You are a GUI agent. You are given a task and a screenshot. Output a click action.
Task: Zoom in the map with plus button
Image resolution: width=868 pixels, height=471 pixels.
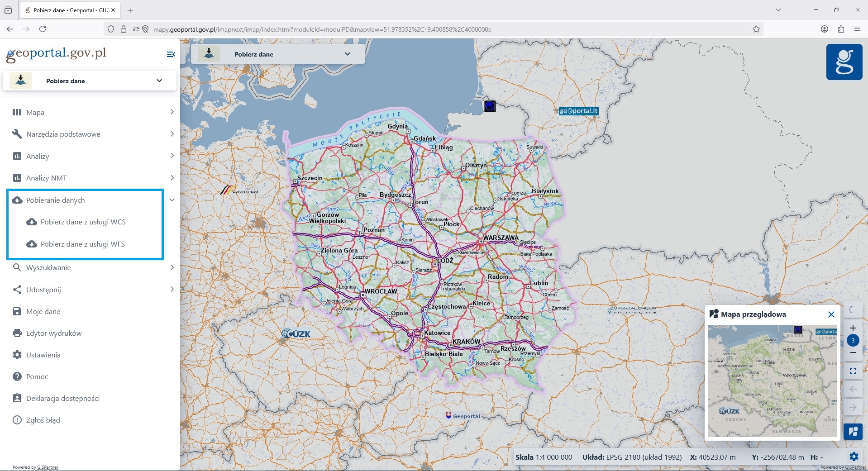(x=853, y=328)
